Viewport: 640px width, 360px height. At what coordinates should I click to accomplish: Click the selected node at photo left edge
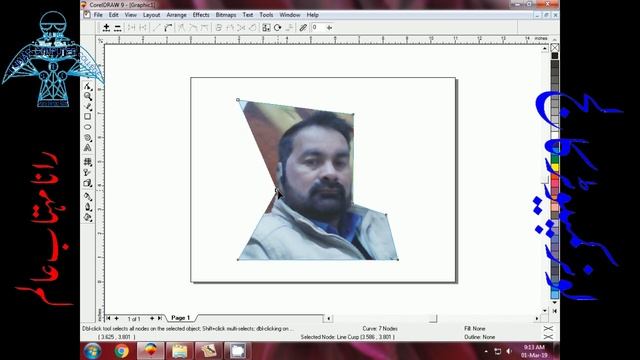276,189
